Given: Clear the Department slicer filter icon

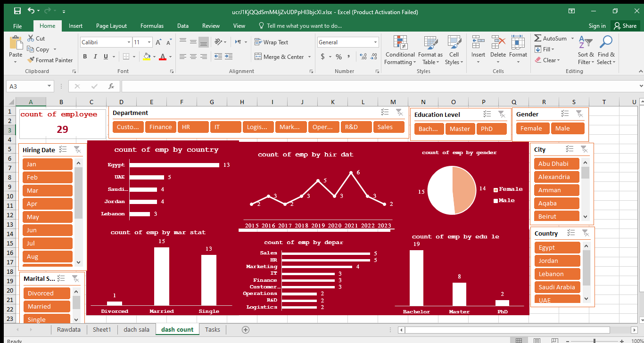Looking at the screenshot, I should pyautogui.click(x=399, y=112).
